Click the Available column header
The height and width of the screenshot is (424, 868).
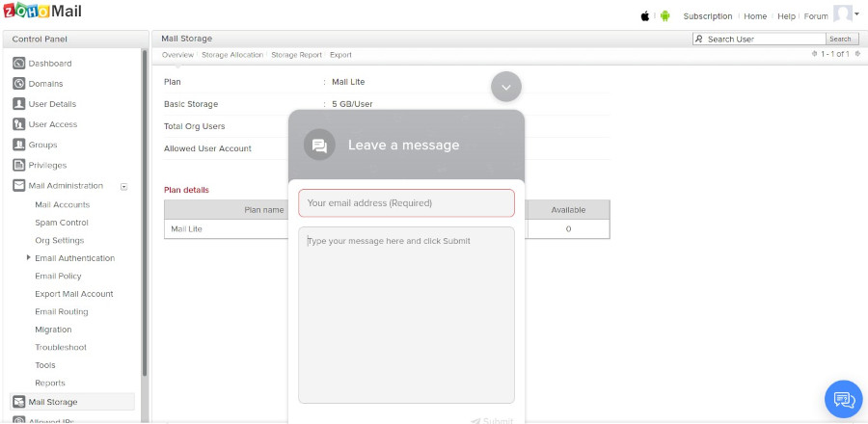(568, 210)
